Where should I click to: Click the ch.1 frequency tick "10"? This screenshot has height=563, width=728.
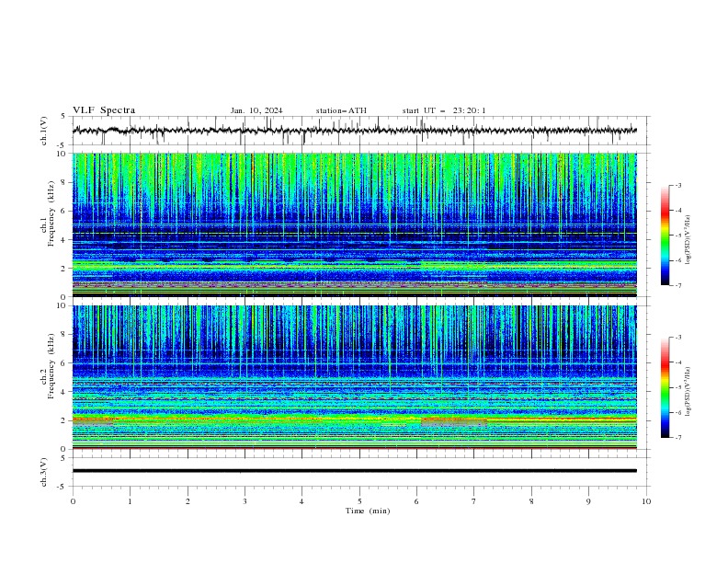click(x=63, y=154)
